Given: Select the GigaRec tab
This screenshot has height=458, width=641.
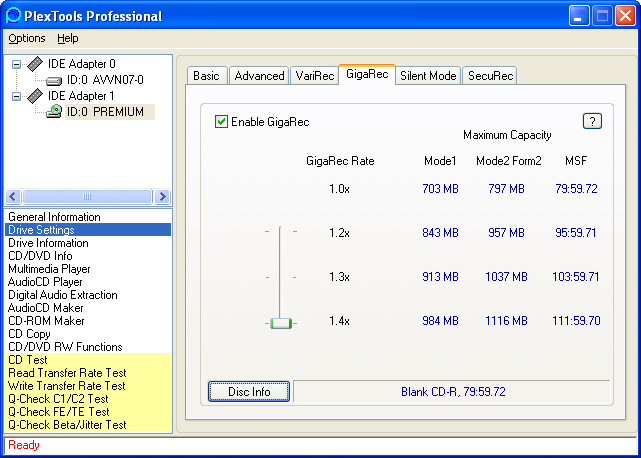Looking at the screenshot, I should pyautogui.click(x=367, y=74).
